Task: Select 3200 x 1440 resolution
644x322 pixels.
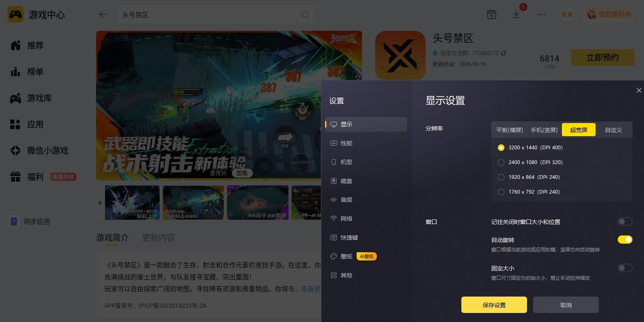Action: pos(501,148)
